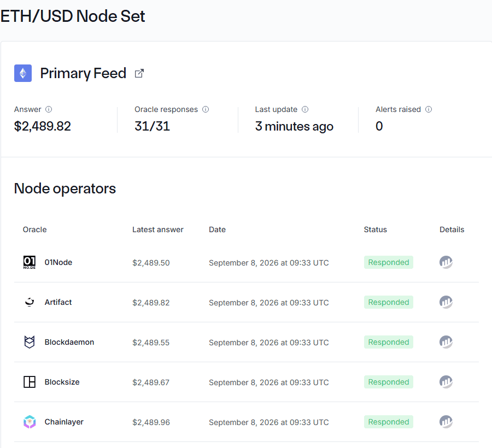Open details chart icon for 01Node
Viewport: 492px width, 448px height.
(446, 262)
